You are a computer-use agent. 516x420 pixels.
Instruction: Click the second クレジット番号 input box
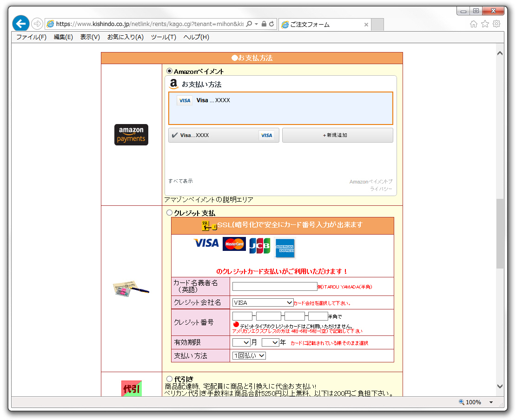click(269, 316)
